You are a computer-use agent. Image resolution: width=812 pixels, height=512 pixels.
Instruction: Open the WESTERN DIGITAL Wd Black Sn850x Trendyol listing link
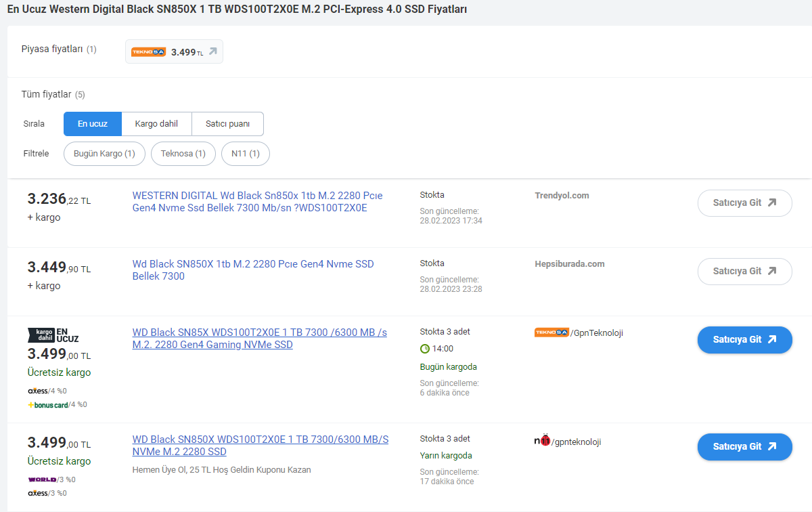coord(257,202)
